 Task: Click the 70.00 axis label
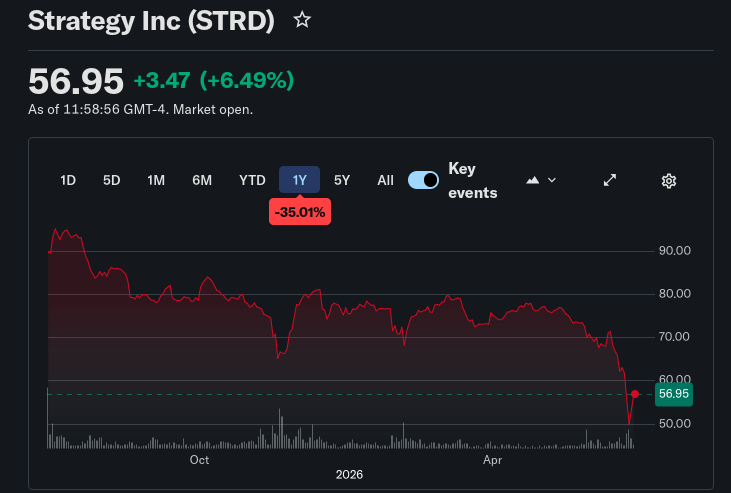pos(674,337)
